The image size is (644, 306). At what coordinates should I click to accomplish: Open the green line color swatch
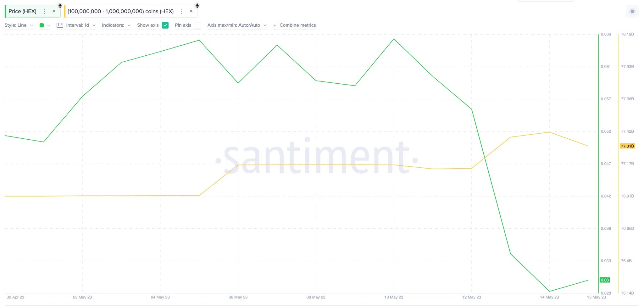(42, 25)
